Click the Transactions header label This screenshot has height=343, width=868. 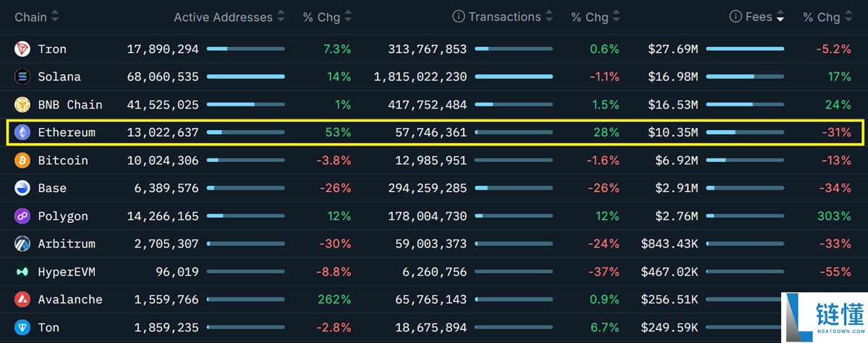(505, 17)
